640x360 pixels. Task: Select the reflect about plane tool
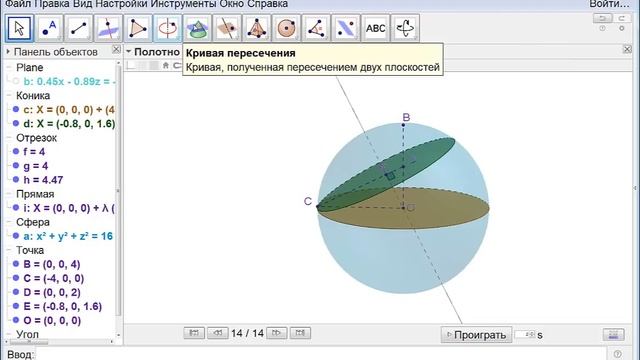coord(346,28)
